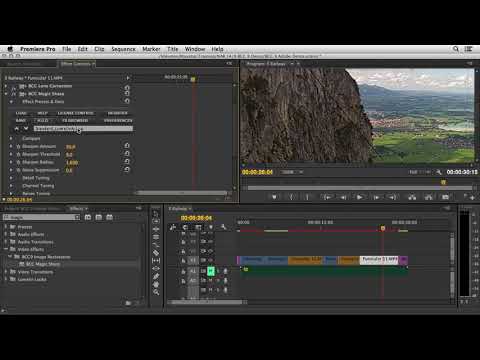Click the Lift button

click(412, 197)
